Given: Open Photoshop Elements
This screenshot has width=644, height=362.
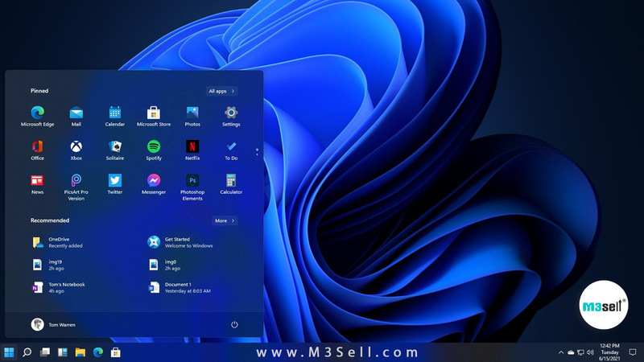Looking at the screenshot, I should point(192,187).
